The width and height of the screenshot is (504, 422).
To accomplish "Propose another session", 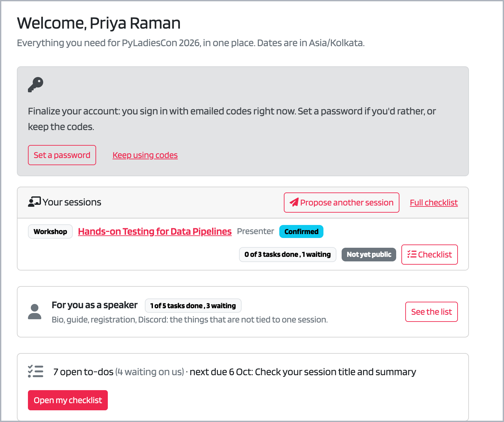I will pyautogui.click(x=342, y=203).
